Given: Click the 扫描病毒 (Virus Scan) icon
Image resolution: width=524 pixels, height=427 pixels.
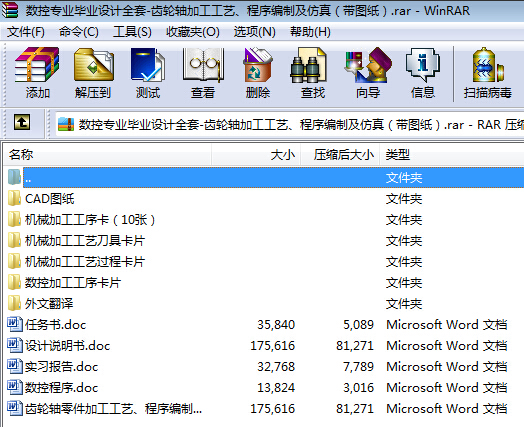Looking at the screenshot, I should pyautogui.click(x=488, y=65).
